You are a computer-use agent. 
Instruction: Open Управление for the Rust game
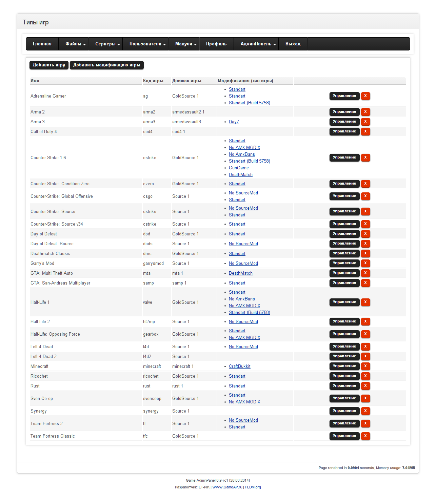(x=344, y=386)
